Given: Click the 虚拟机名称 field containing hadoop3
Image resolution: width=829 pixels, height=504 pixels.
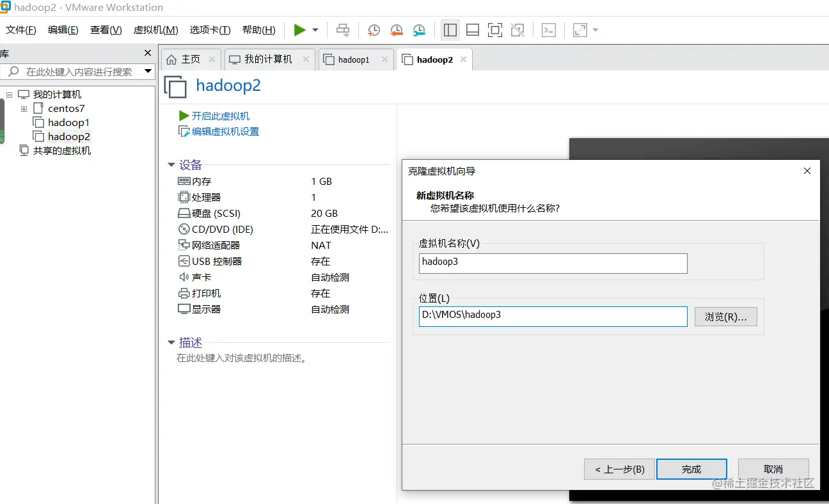Looking at the screenshot, I should [x=553, y=263].
